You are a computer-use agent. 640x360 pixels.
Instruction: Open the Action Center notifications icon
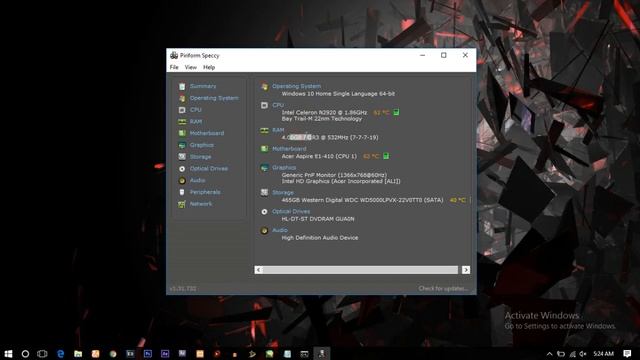[627, 353]
